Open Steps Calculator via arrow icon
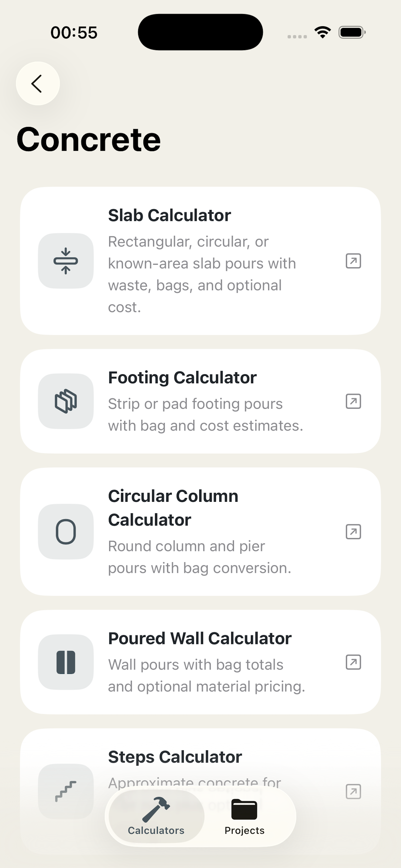This screenshot has width=401, height=868. coord(353,791)
